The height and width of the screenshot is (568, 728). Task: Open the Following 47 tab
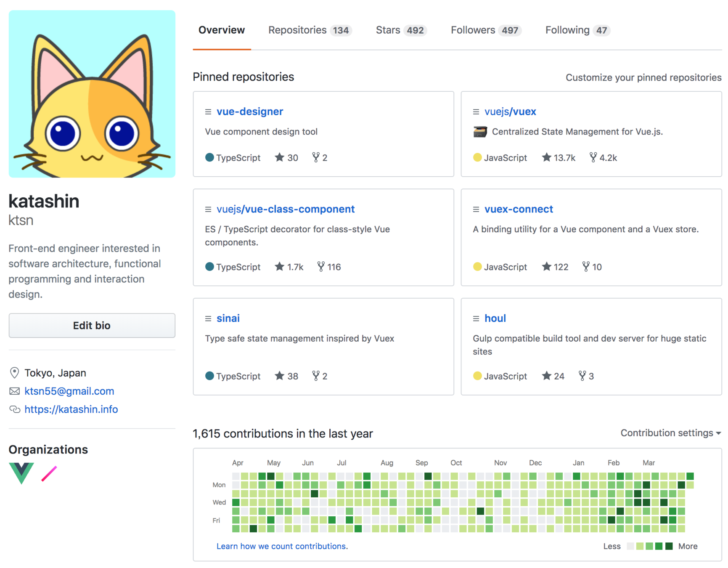click(x=578, y=30)
